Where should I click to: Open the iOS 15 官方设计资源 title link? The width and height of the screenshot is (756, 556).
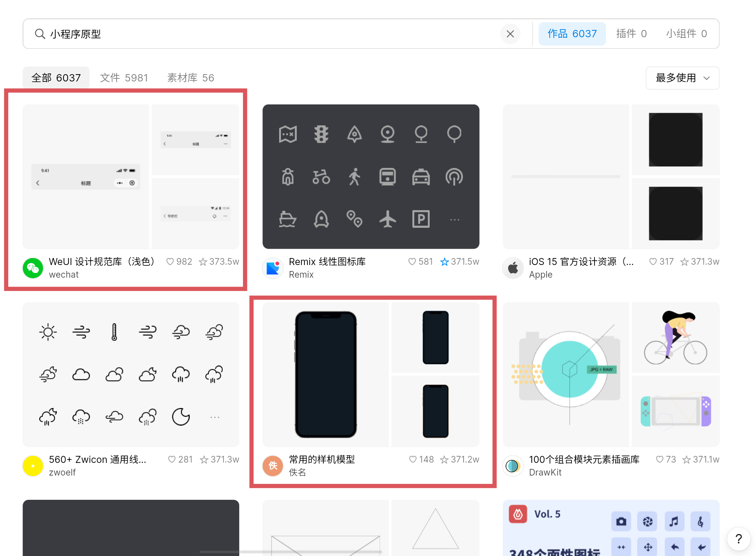(x=582, y=261)
